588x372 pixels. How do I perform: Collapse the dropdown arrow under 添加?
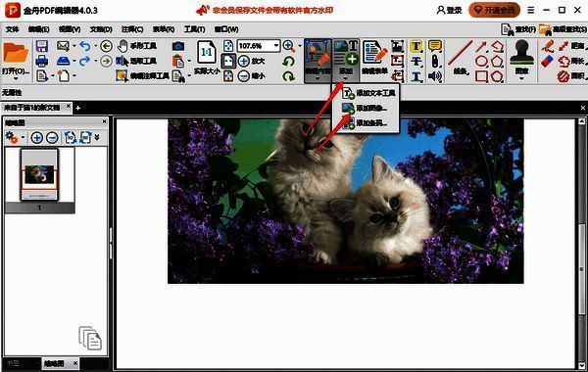(x=345, y=78)
